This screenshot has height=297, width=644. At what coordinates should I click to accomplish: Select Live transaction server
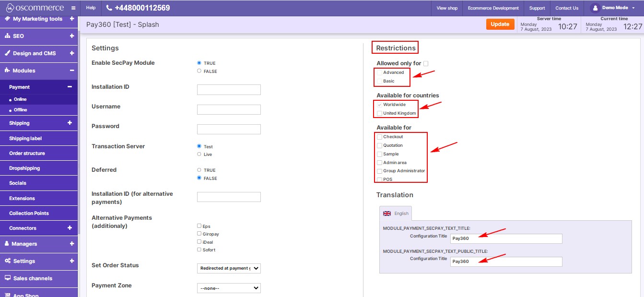[199, 154]
